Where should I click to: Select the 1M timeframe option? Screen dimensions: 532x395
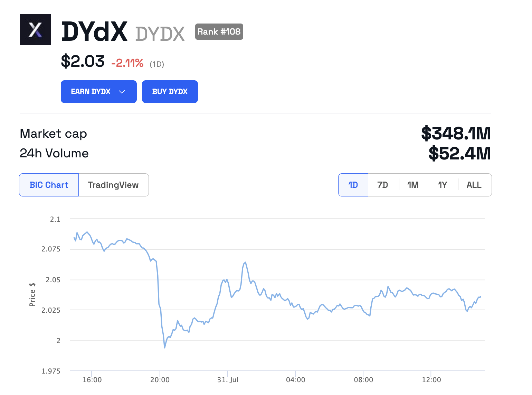tap(413, 185)
